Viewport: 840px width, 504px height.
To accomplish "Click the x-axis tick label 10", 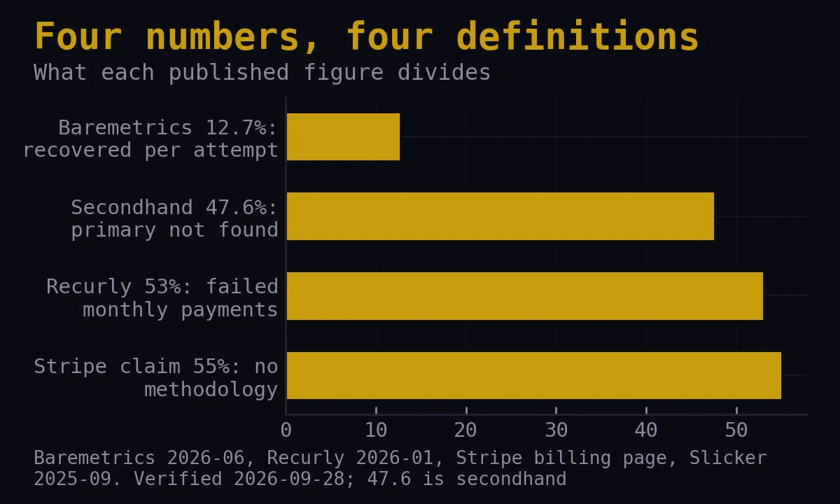I will 376,430.
